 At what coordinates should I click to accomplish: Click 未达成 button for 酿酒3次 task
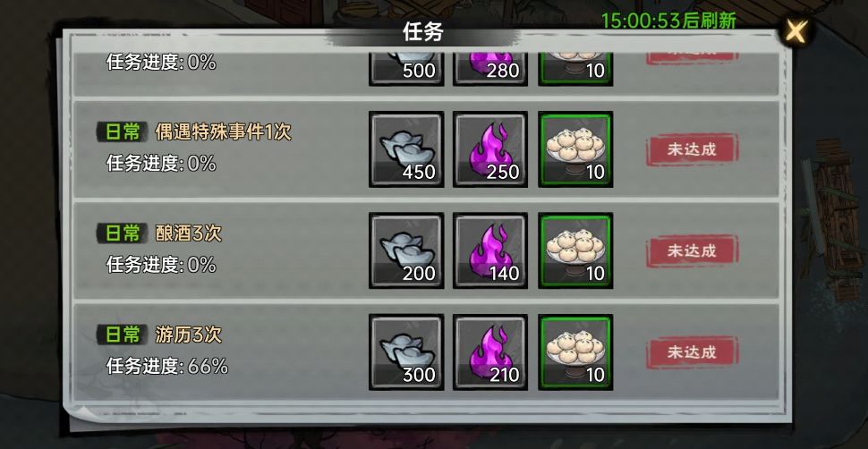tap(692, 250)
